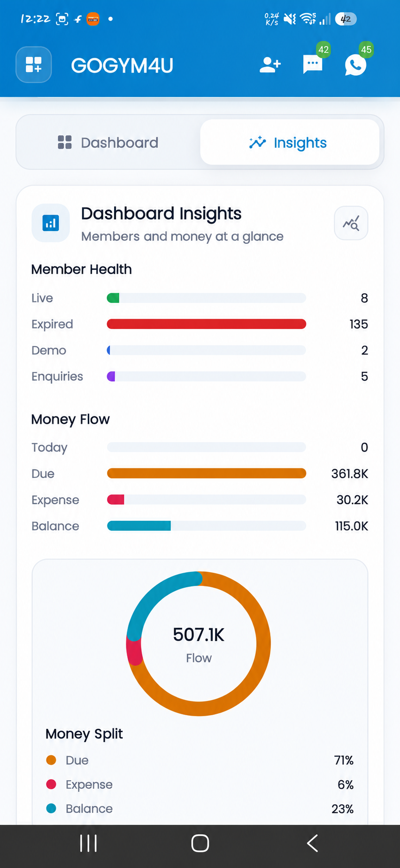Select the Insights tab
Viewport: 400px width, 868px height.
click(290, 142)
